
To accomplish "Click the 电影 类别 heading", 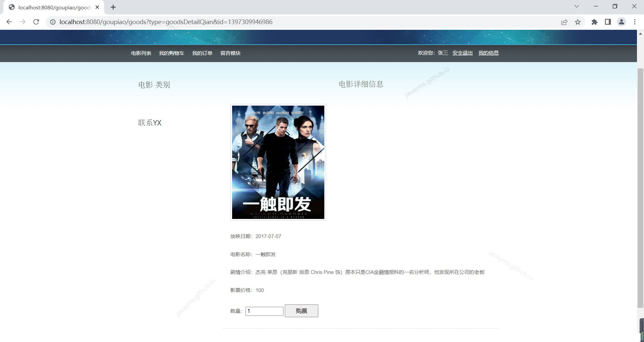I will tap(154, 84).
